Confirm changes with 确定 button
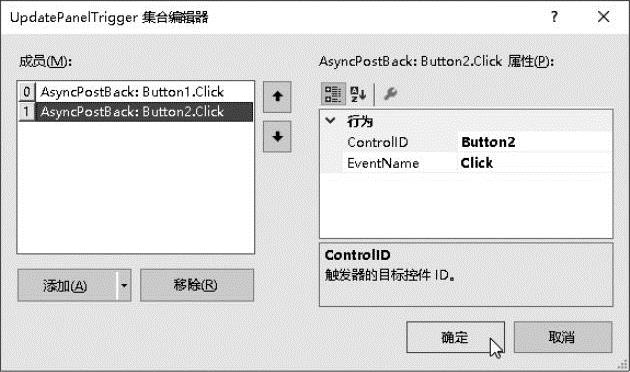630x372 pixels. 456,337
